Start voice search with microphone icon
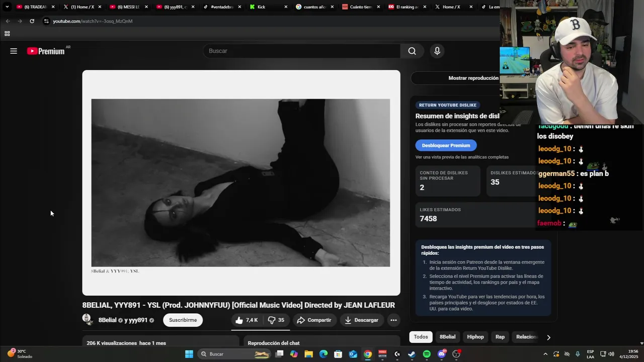The width and height of the screenshot is (644, 362). click(437, 51)
